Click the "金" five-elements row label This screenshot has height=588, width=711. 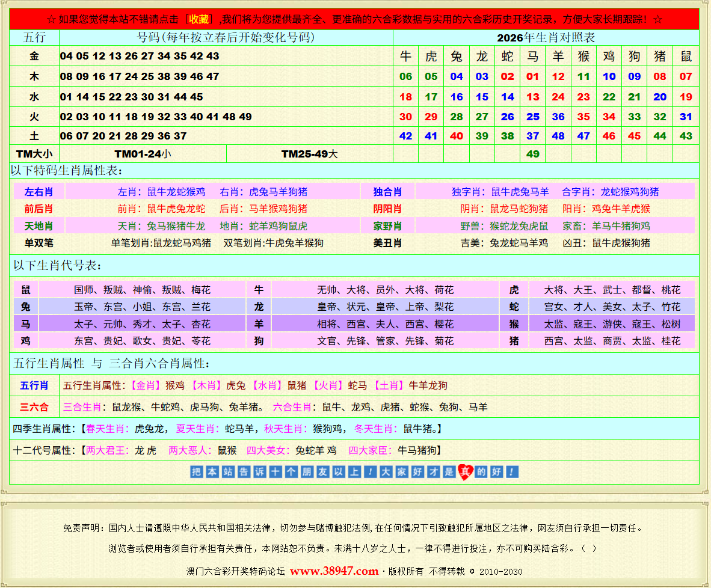pyautogui.click(x=34, y=57)
